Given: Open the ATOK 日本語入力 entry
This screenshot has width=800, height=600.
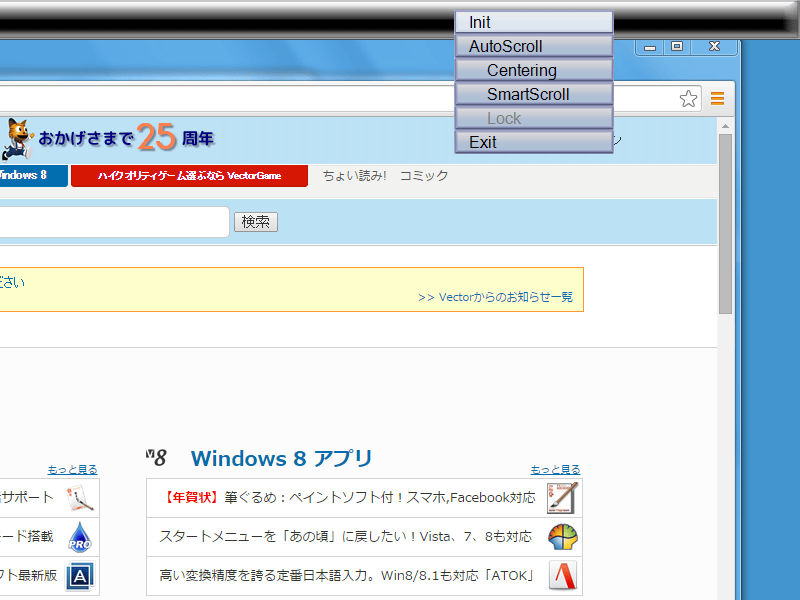Looking at the screenshot, I should tap(364, 576).
